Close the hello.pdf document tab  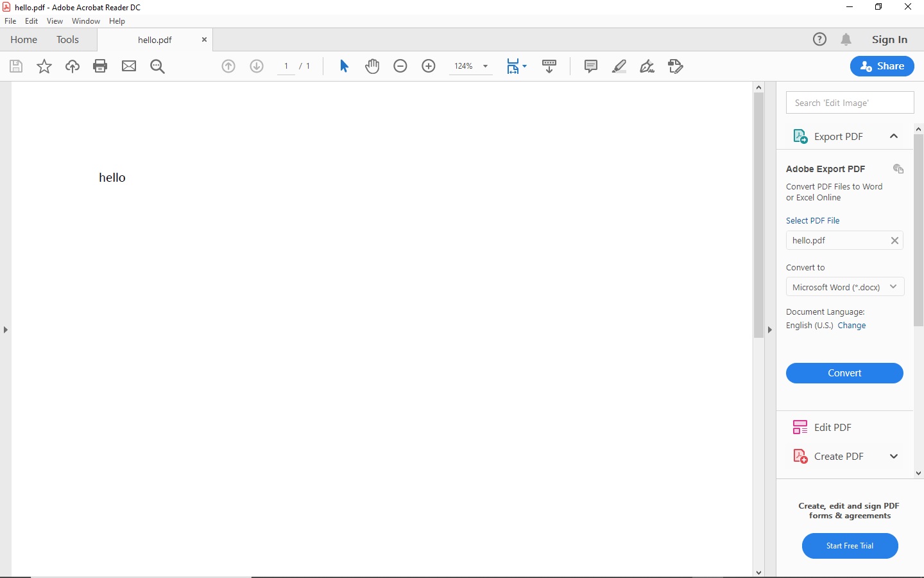pyautogui.click(x=204, y=40)
